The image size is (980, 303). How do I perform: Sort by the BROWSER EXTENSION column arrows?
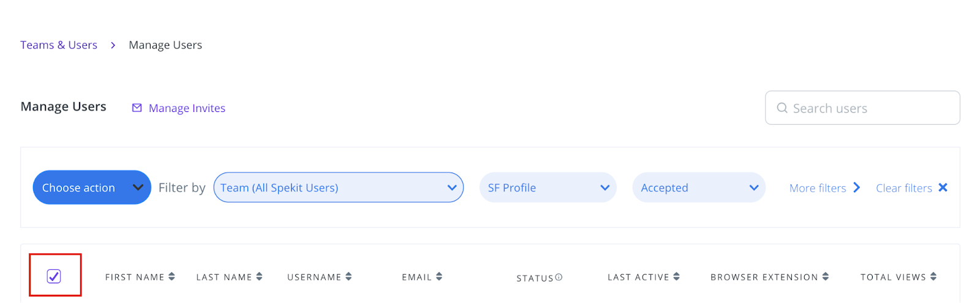click(825, 277)
